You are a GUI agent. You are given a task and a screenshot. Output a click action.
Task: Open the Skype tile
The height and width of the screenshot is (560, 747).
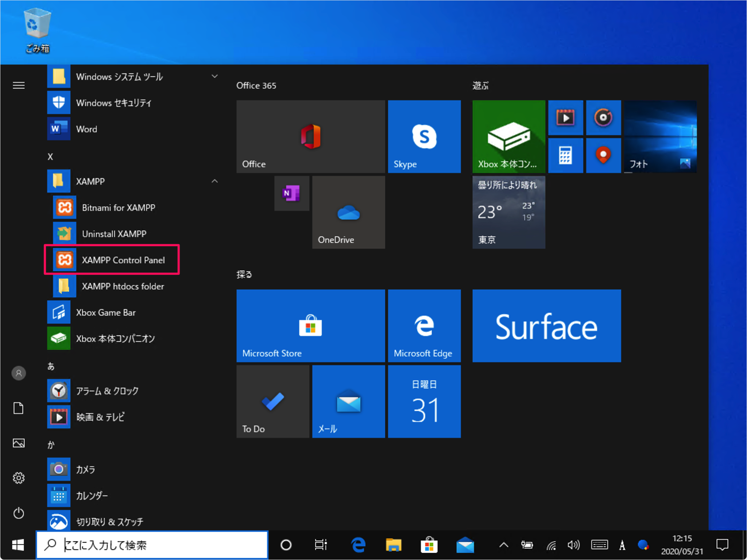(424, 136)
